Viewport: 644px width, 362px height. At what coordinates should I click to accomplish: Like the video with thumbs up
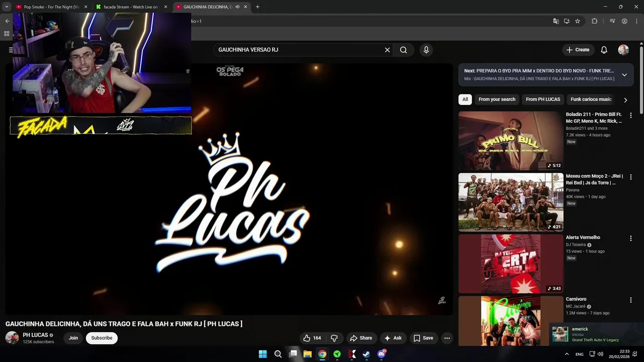(x=312, y=338)
